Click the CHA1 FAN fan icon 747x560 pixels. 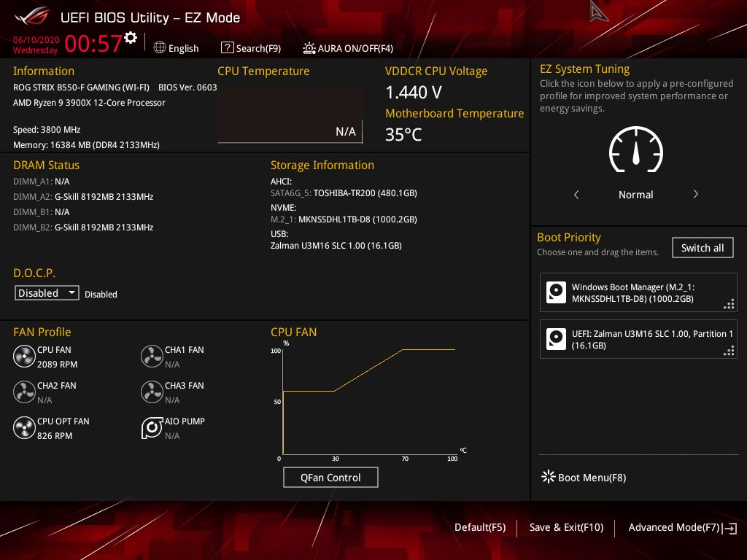pyautogui.click(x=152, y=356)
